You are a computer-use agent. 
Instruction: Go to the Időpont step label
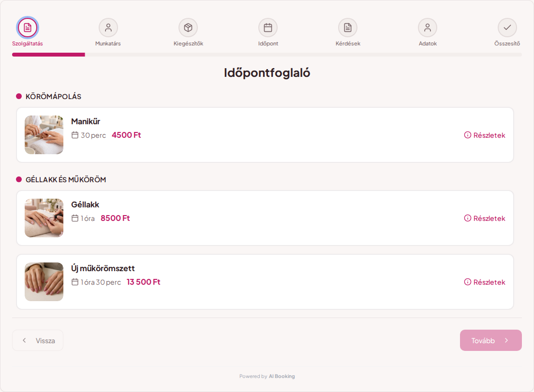pos(268,44)
